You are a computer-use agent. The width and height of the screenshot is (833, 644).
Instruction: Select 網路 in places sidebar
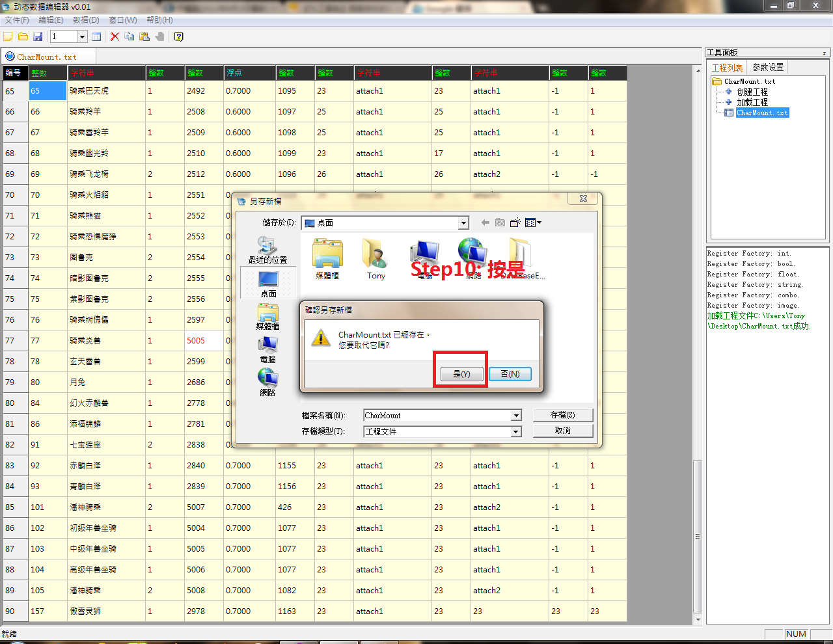click(267, 383)
